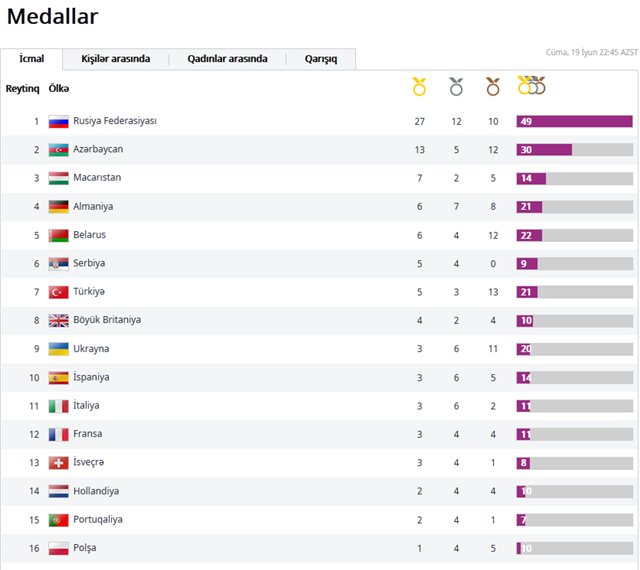
Task: Click Russia's total medals bar showing 49
Action: (574, 121)
